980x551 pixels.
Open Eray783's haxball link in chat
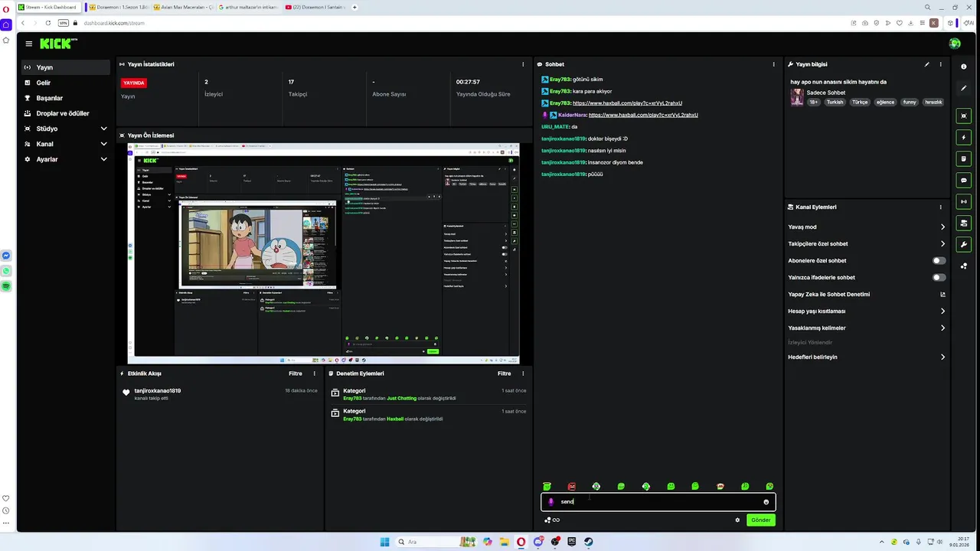click(x=627, y=103)
